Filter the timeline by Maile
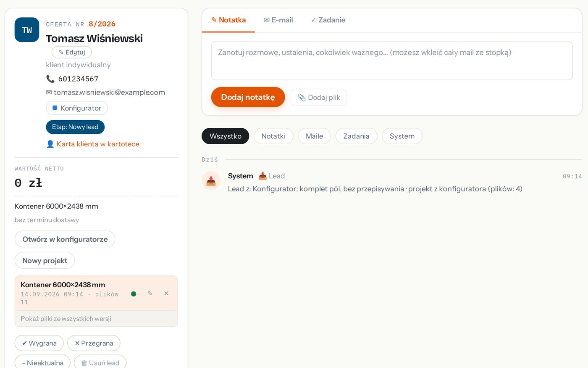 click(x=314, y=136)
